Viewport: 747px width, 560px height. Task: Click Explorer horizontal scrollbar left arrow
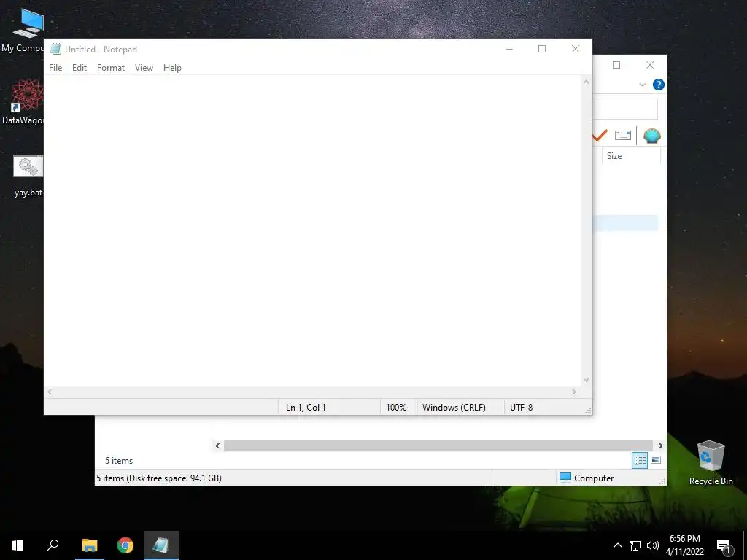click(x=217, y=446)
